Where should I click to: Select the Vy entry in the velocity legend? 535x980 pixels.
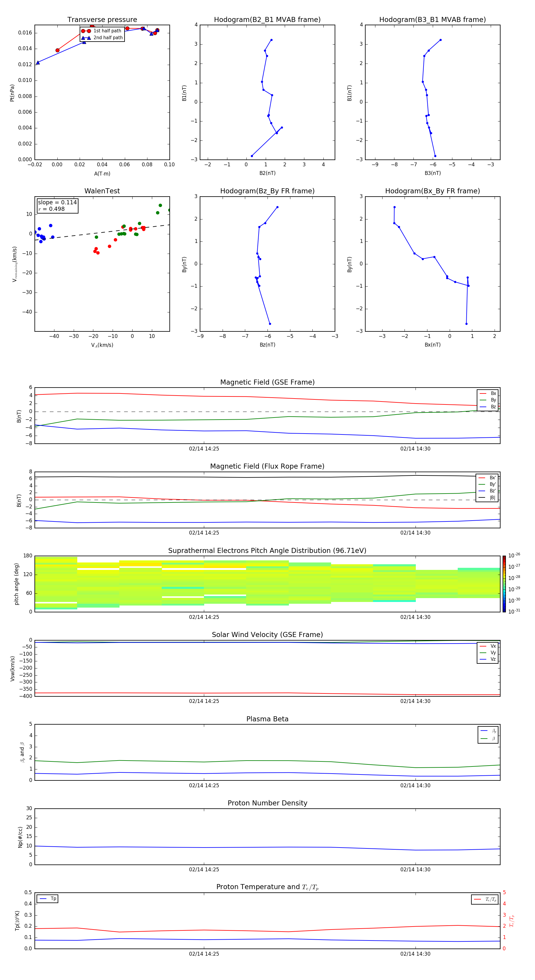[488, 652]
